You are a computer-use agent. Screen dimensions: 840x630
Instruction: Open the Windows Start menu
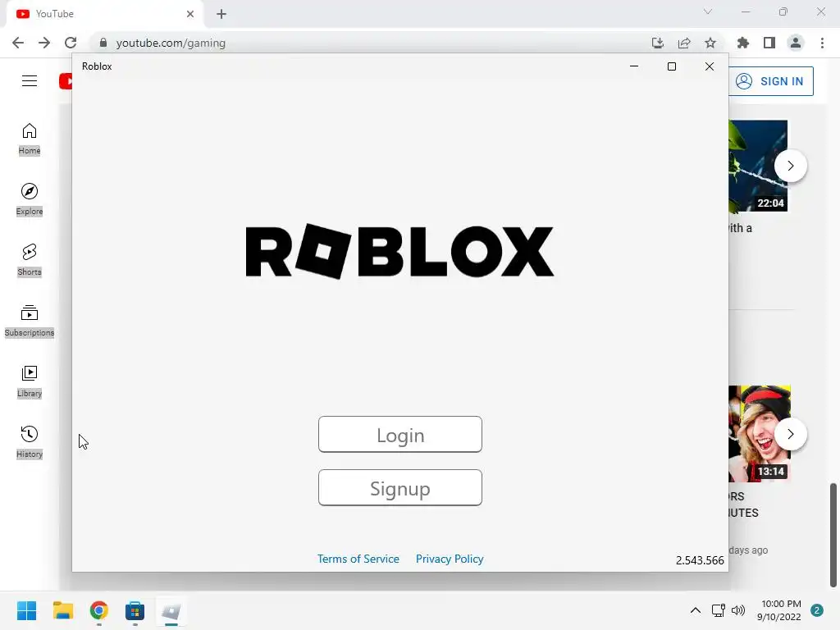pos(27,610)
